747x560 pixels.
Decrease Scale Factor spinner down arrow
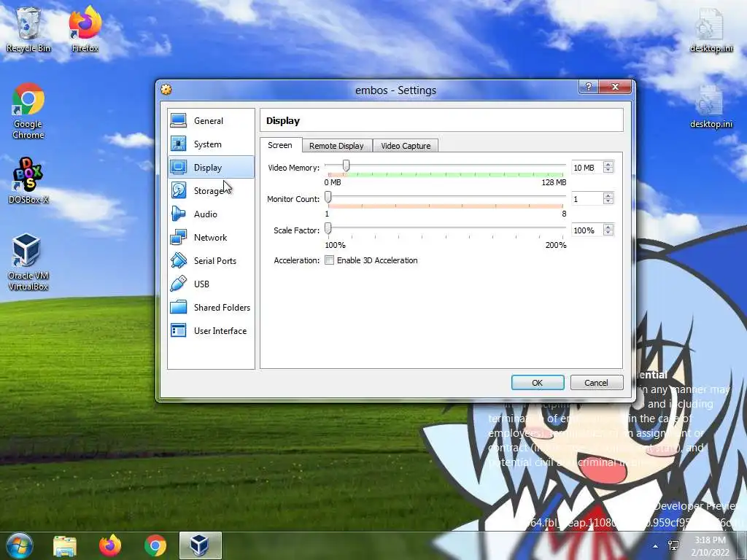point(608,233)
